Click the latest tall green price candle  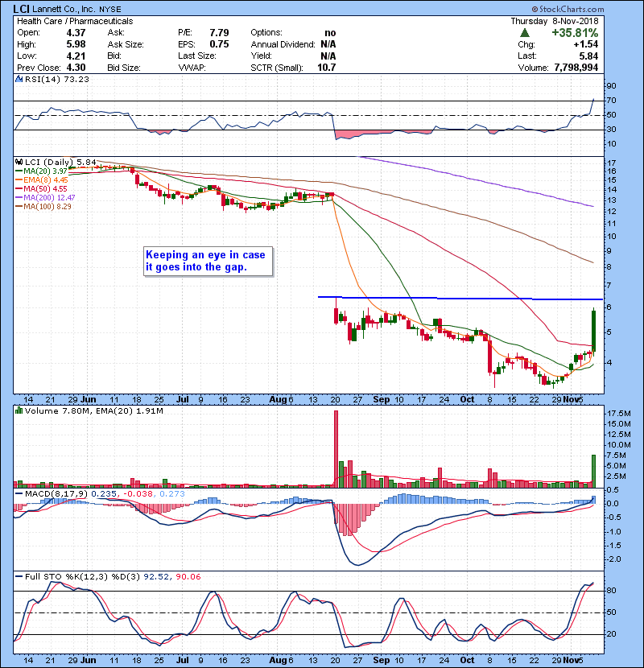point(593,331)
